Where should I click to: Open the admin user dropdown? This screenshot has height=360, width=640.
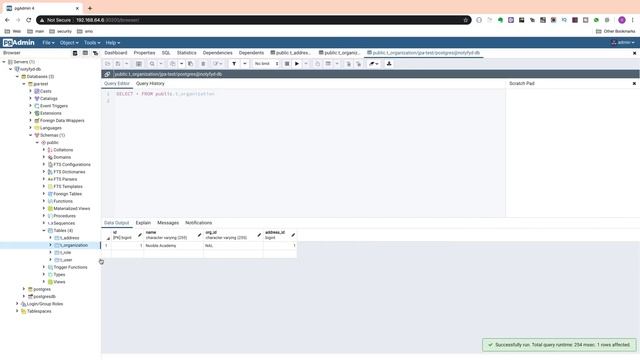tap(623, 42)
